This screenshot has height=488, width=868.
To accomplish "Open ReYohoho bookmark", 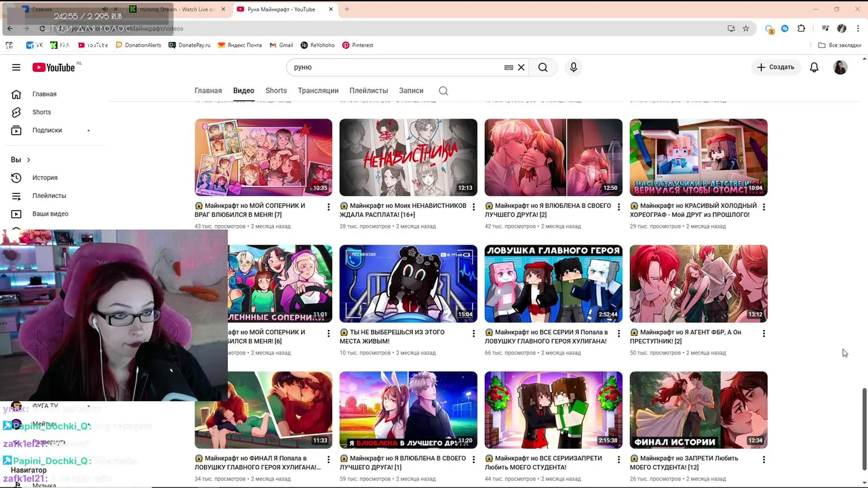I will tap(317, 45).
